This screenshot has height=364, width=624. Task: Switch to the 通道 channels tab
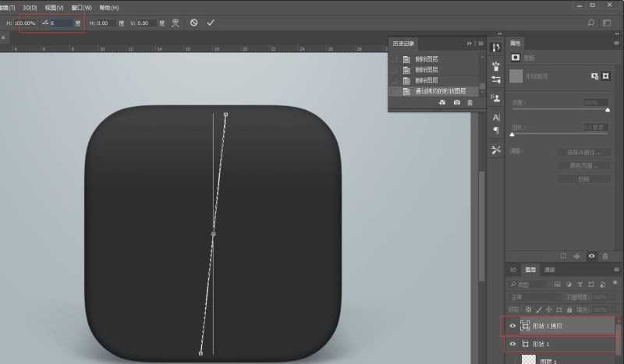[550, 270]
